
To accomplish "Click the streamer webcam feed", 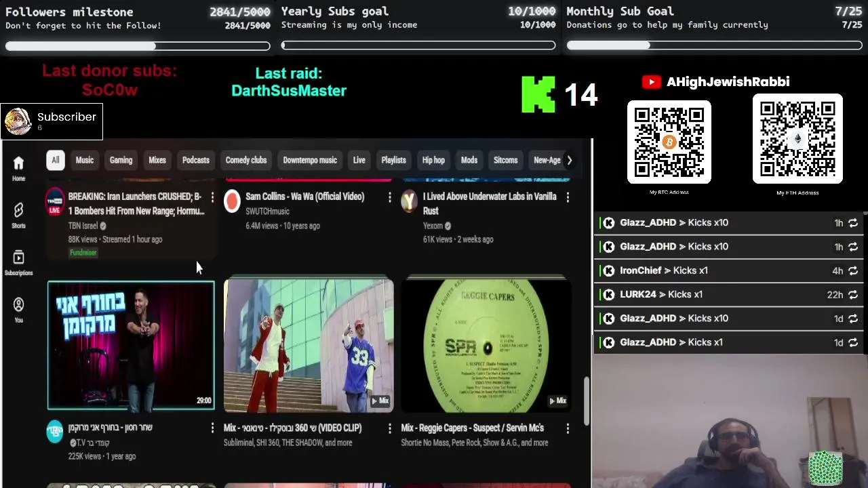I will click(730, 420).
